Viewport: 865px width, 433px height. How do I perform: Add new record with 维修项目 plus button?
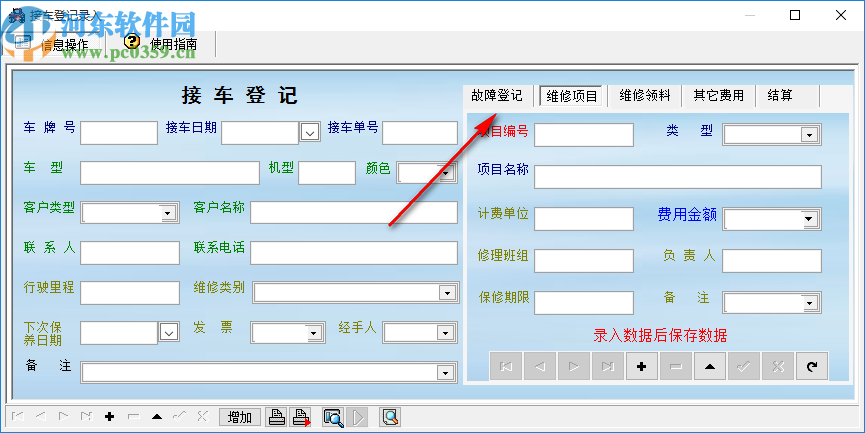tap(642, 366)
